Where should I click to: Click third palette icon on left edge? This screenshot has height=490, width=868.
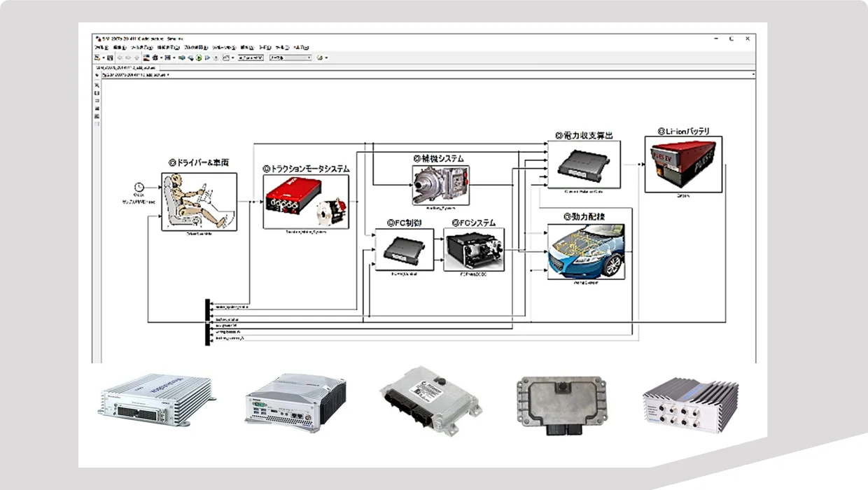(x=97, y=100)
